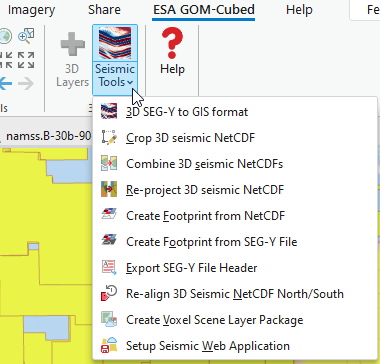Image resolution: width=380 pixels, height=364 pixels.
Task: Open the Share ribbon tab
Action: coord(104,10)
